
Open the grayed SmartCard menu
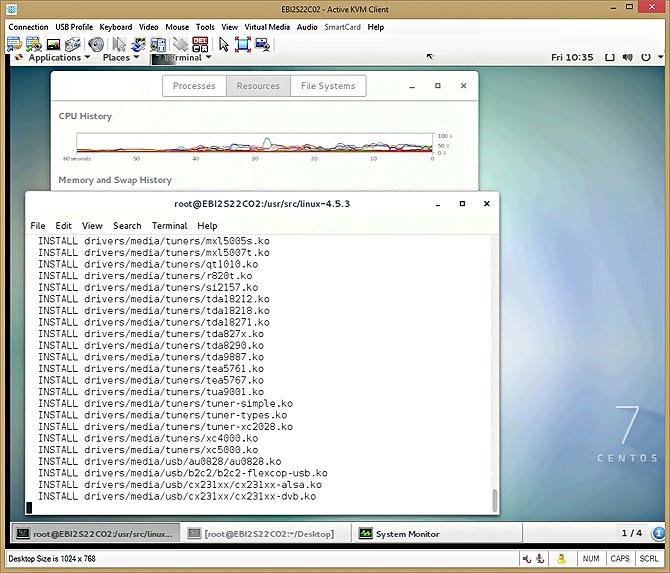point(342,27)
